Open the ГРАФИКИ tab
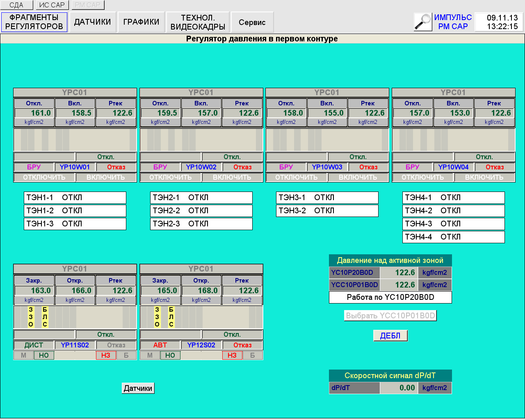 pyautogui.click(x=141, y=22)
